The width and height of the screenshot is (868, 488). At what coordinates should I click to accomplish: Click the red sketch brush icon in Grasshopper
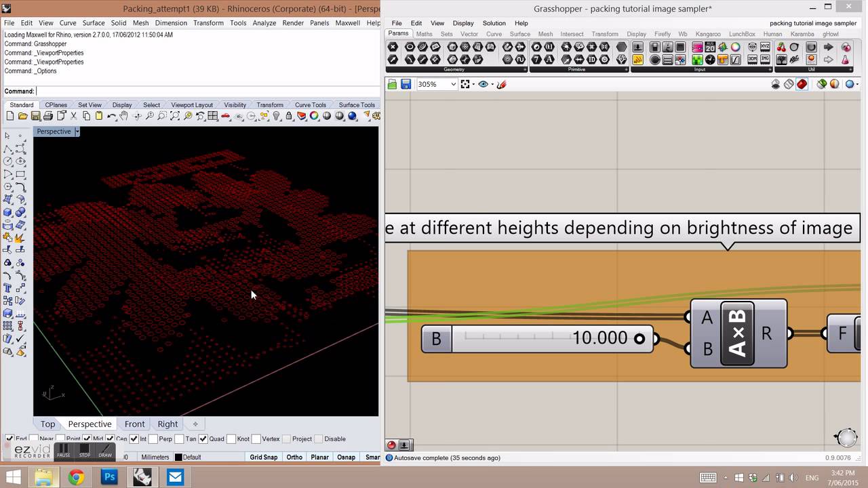pyautogui.click(x=502, y=84)
